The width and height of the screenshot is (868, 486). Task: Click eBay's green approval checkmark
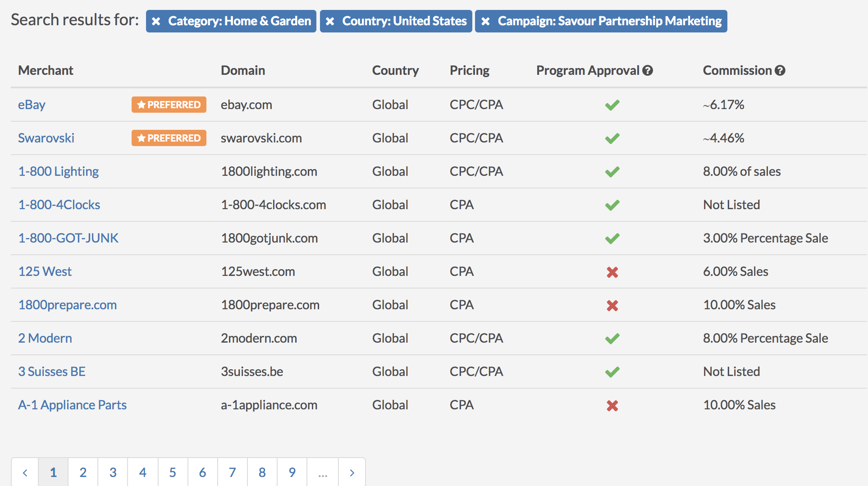coord(612,105)
